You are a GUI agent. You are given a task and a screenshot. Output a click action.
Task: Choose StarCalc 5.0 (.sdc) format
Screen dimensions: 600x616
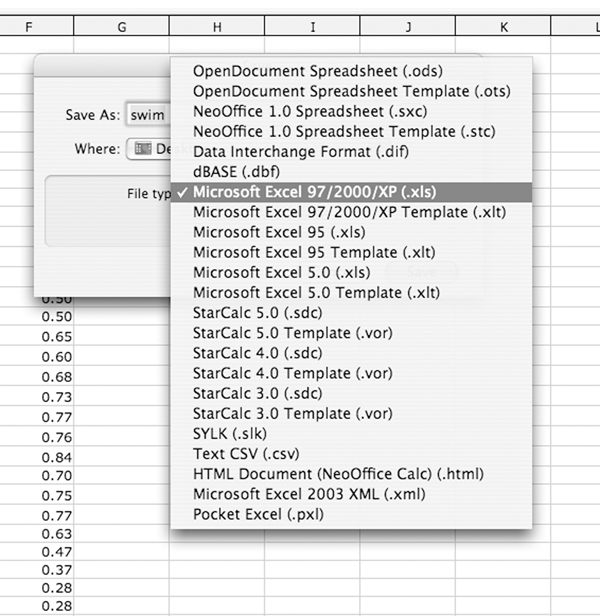pos(260,313)
